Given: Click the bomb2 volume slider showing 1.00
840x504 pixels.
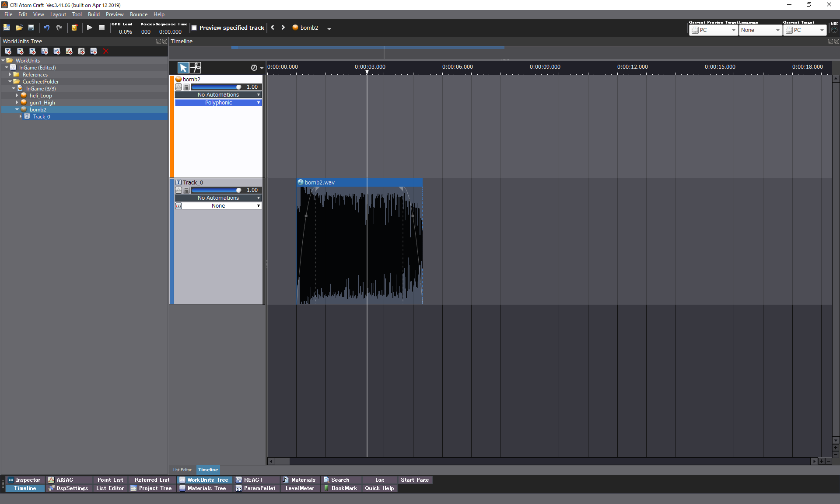Looking at the screenshot, I should click(217, 87).
